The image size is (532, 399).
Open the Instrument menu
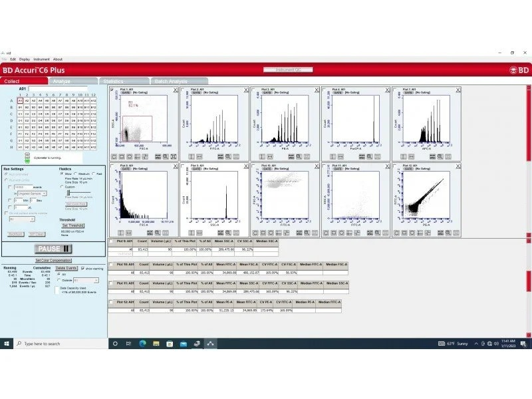(x=41, y=59)
